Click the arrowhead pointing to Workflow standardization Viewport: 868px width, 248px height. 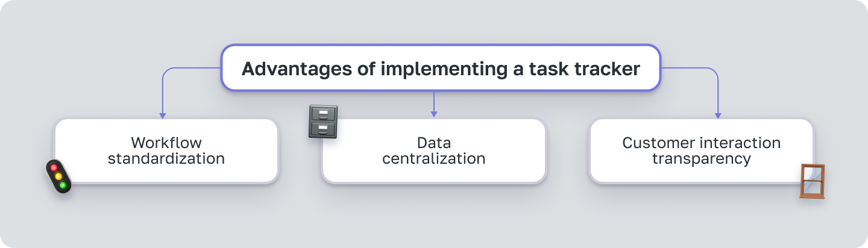tap(162, 115)
